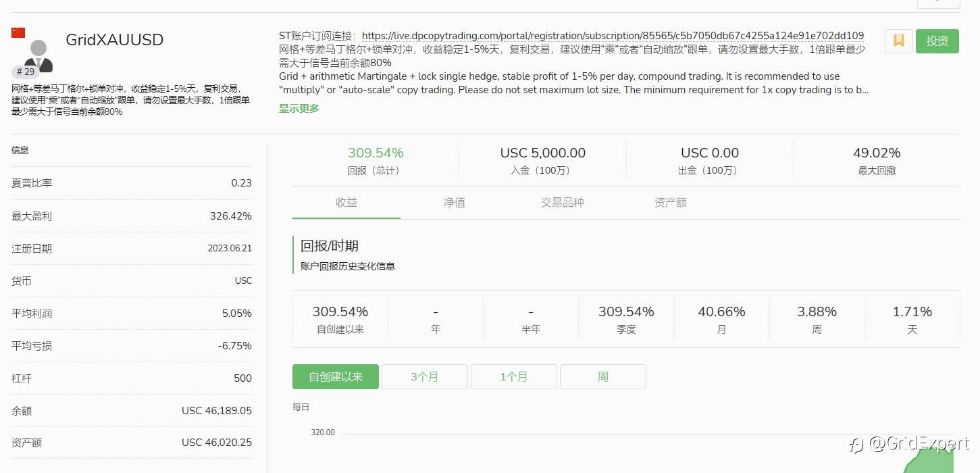Screen dimensions: 980x473
Task: Switch to the 净值 tab
Action: click(x=455, y=203)
